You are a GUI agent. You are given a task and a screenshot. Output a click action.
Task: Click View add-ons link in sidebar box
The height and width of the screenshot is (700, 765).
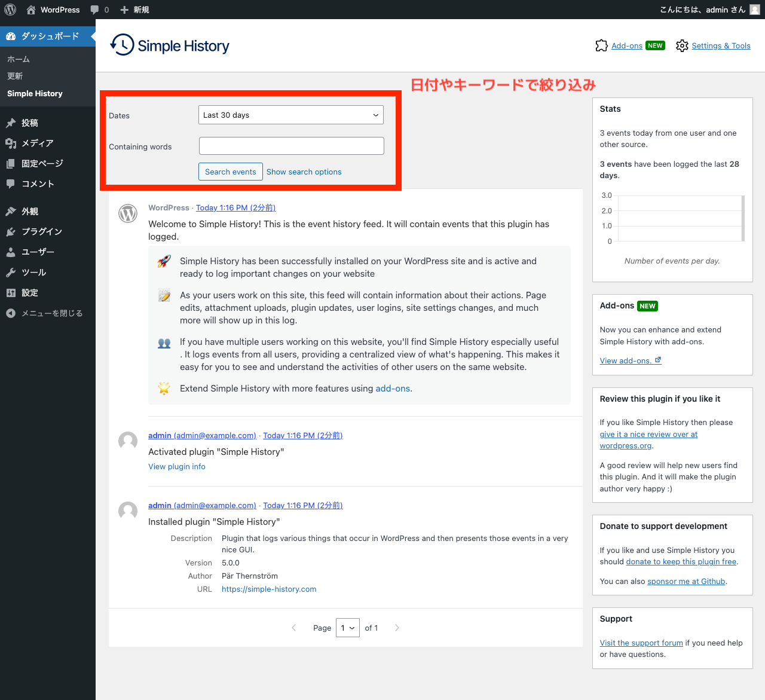[x=631, y=360]
